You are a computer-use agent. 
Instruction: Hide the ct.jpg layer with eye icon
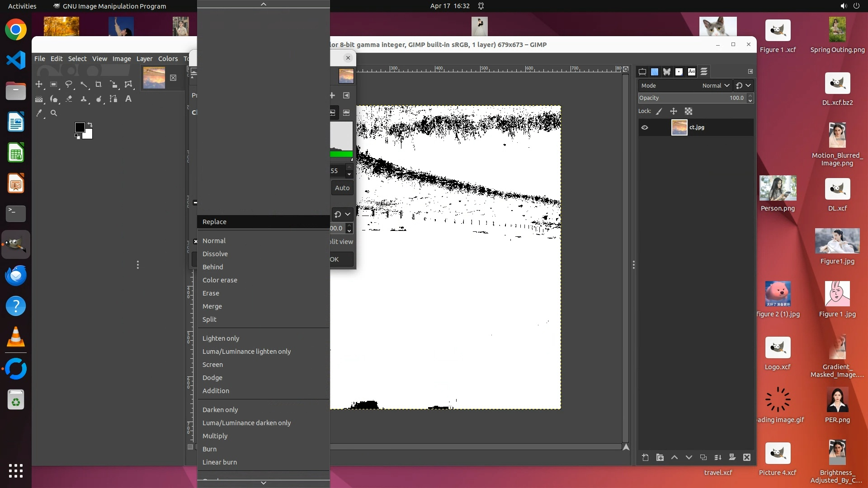coord(645,128)
